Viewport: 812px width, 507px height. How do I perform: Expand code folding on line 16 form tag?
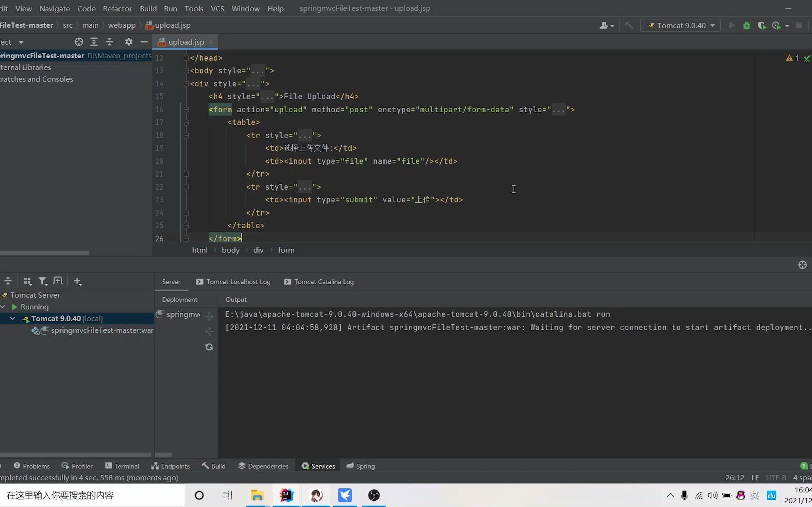coord(186,109)
